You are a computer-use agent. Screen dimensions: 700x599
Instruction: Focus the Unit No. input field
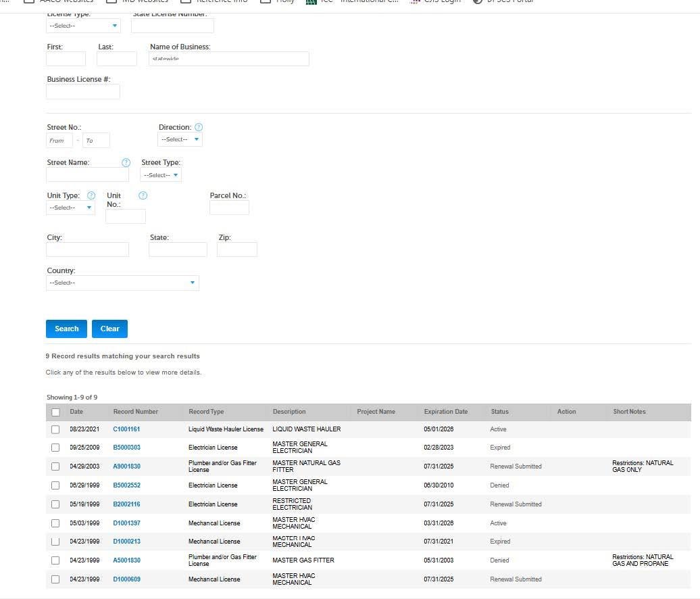[126, 216]
